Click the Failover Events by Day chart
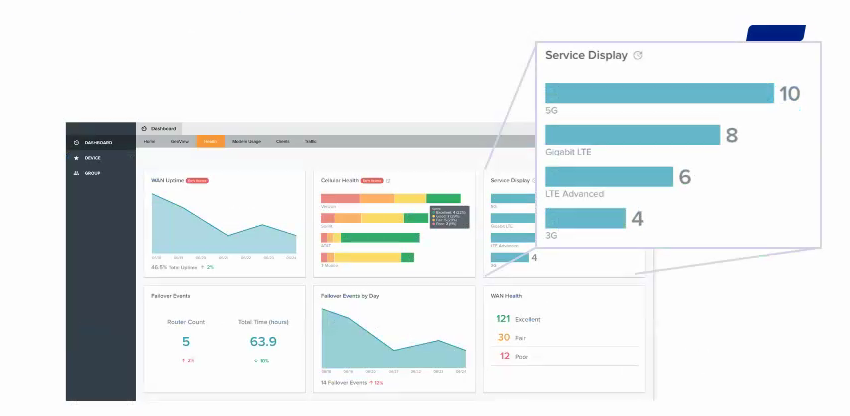Screen dimensions: 850x416 393,338
